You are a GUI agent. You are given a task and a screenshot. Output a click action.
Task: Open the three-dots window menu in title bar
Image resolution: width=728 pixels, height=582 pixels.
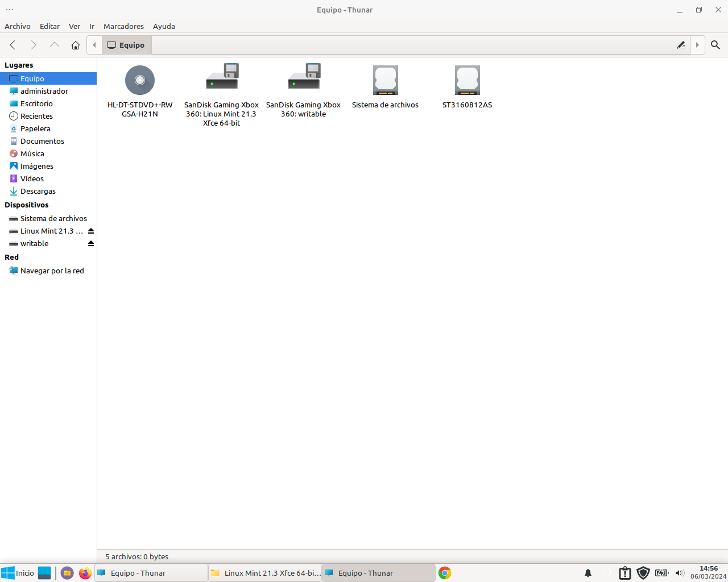[10, 10]
